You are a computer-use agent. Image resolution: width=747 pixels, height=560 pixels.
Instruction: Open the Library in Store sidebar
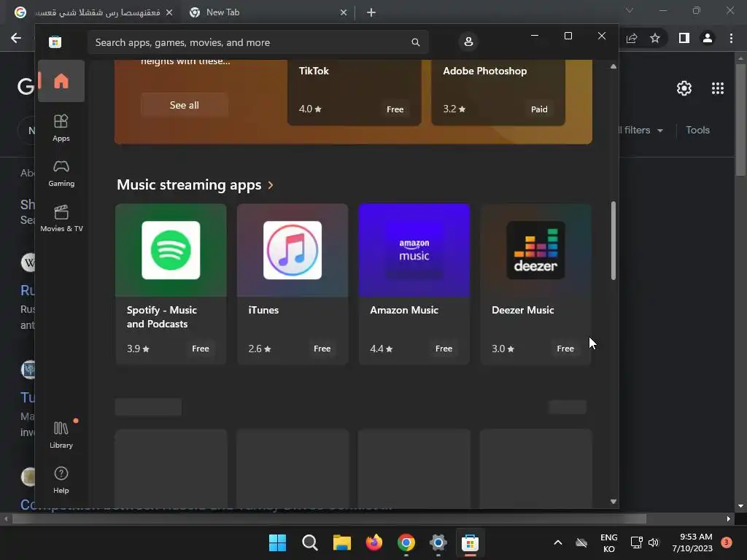tap(61, 435)
